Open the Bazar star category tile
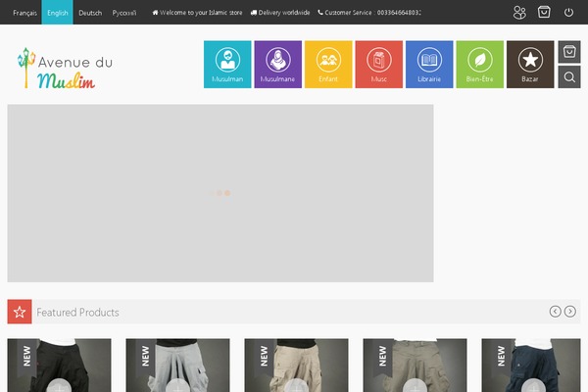 (530, 65)
